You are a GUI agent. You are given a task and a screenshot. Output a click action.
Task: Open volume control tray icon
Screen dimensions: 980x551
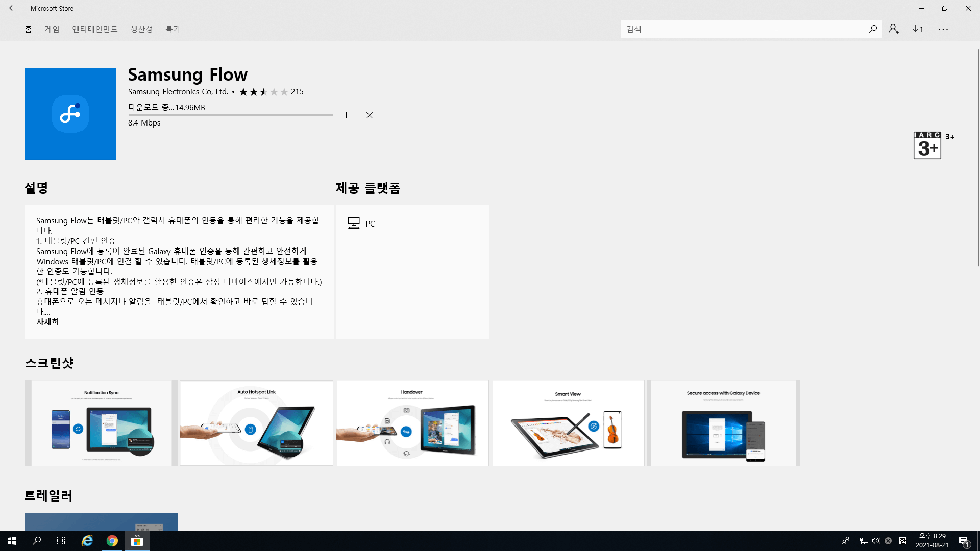click(x=876, y=541)
